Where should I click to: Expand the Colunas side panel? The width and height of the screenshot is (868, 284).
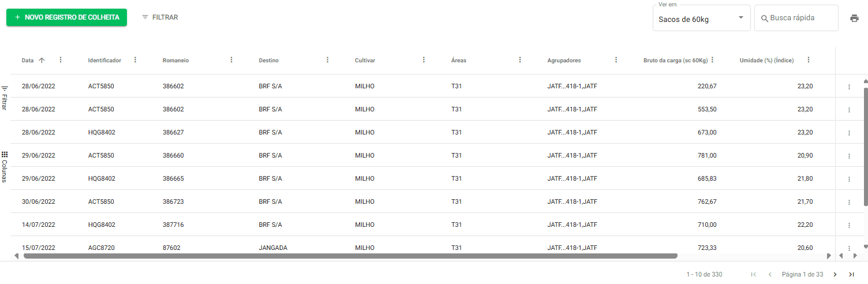click(5, 167)
